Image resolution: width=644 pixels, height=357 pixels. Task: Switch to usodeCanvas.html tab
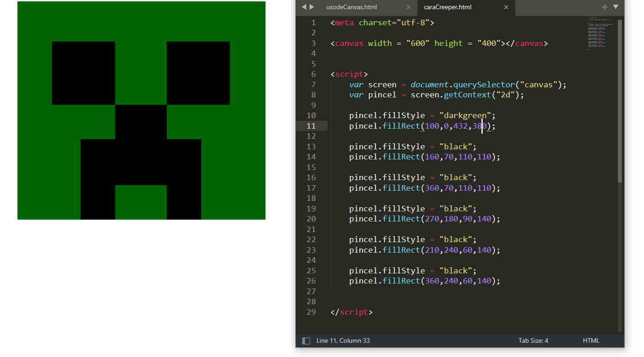(351, 7)
